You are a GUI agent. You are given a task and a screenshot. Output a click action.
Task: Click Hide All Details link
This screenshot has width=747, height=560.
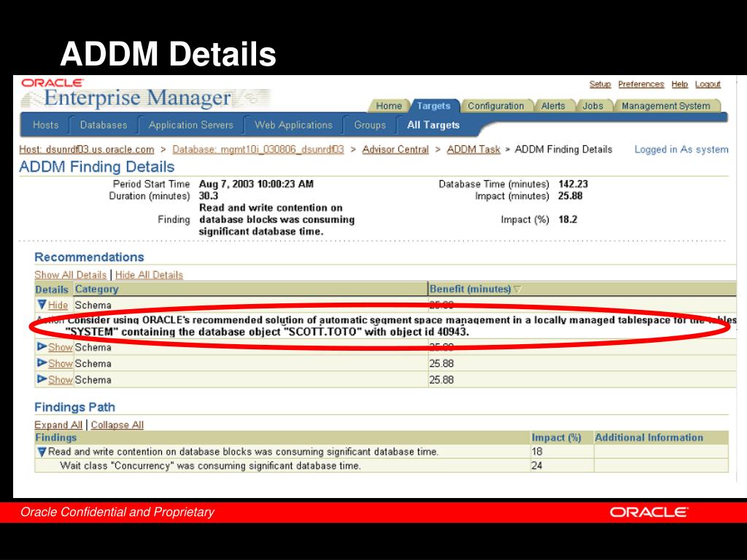[x=149, y=275]
